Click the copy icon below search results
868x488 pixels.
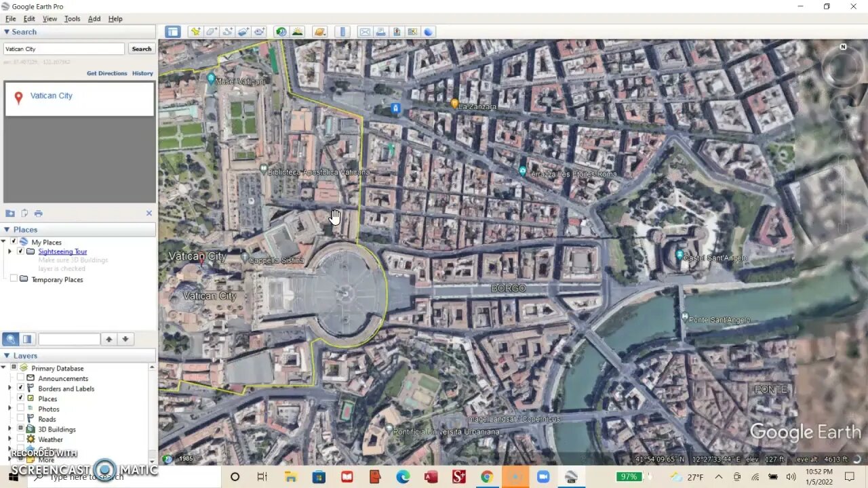24,213
